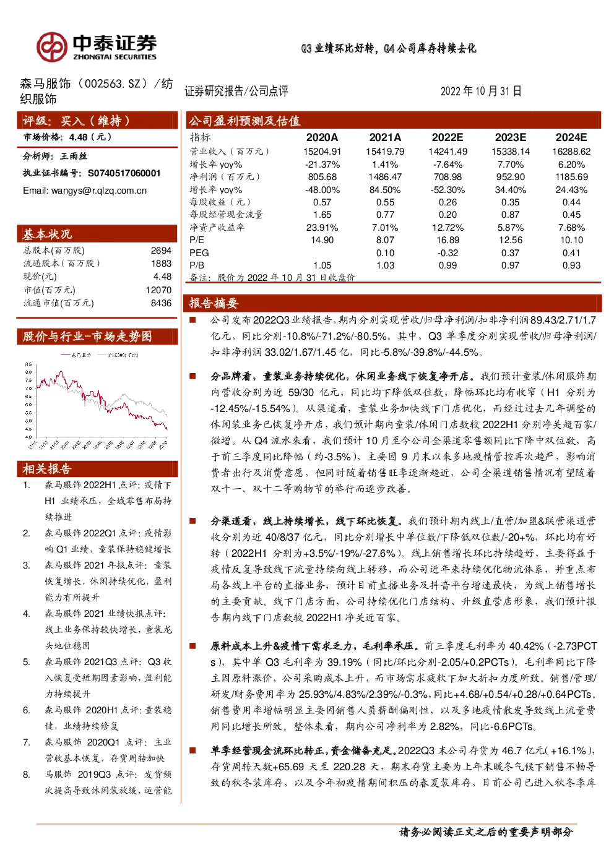Select the 2022E PEG cell -0.32

coord(448,253)
